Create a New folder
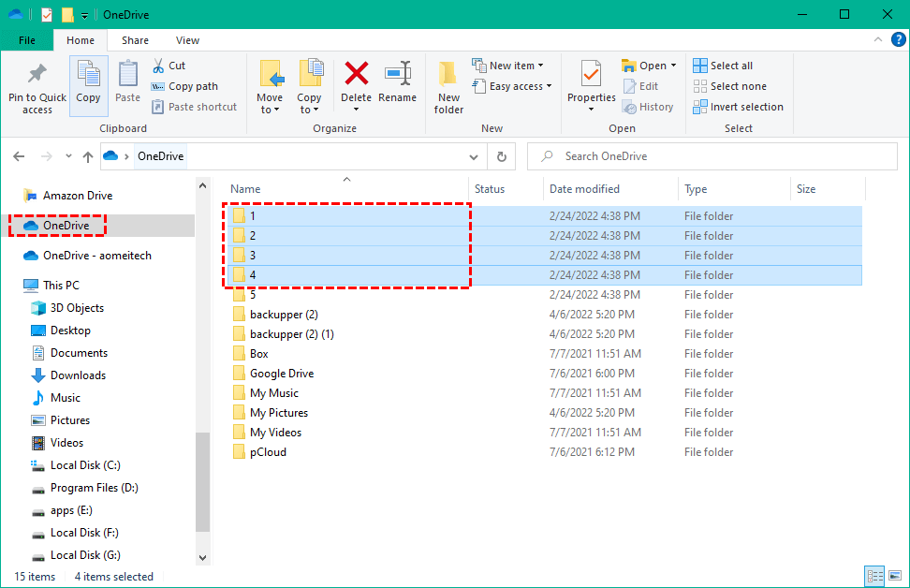Image resolution: width=910 pixels, height=588 pixels. pos(448,87)
